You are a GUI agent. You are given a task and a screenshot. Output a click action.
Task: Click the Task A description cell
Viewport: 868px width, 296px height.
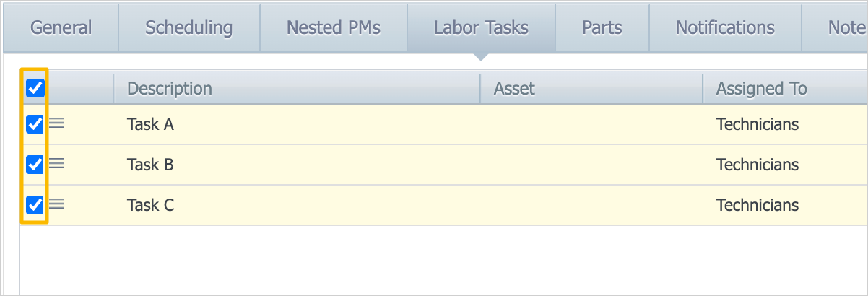coord(150,125)
